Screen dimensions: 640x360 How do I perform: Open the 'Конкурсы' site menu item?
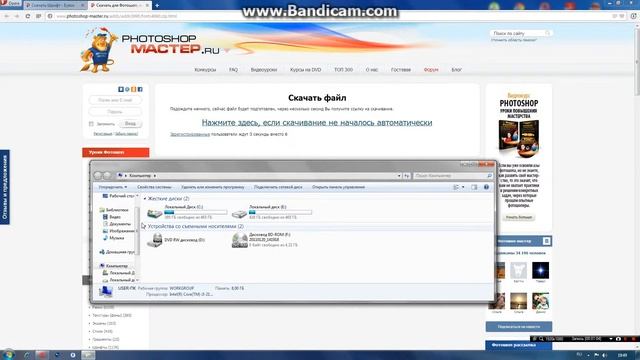click(x=205, y=70)
